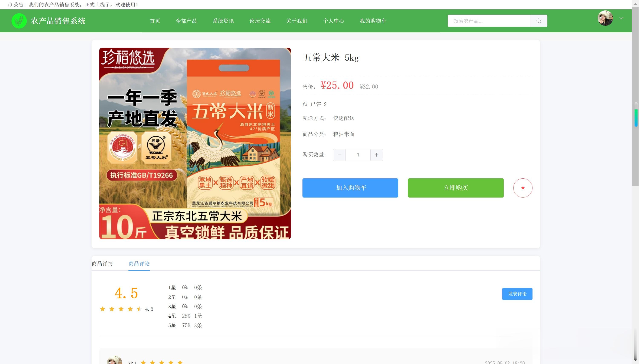Click the search magnifier icon
The height and width of the screenshot is (364, 639).
point(538,21)
